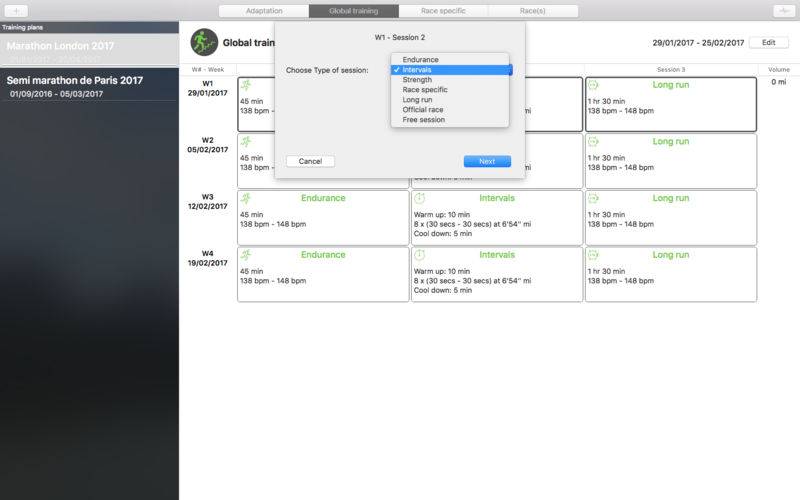Select the Marathon London 2017 plan
This screenshot has height=500, width=800.
click(89, 50)
